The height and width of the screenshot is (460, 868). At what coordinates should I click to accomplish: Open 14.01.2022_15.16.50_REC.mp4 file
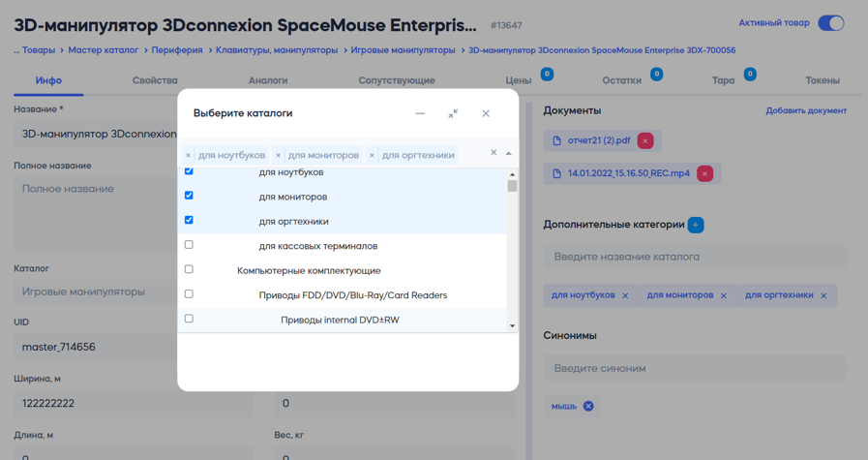pos(629,173)
